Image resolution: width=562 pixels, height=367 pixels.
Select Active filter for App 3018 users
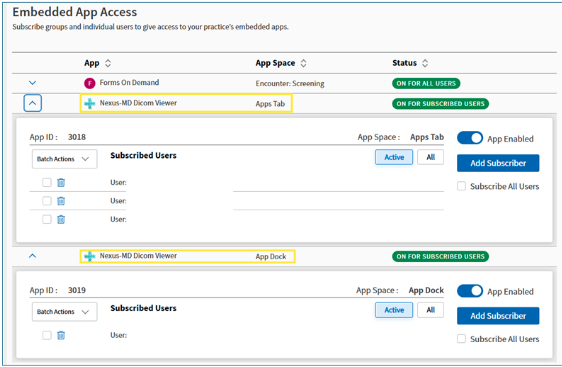394,157
